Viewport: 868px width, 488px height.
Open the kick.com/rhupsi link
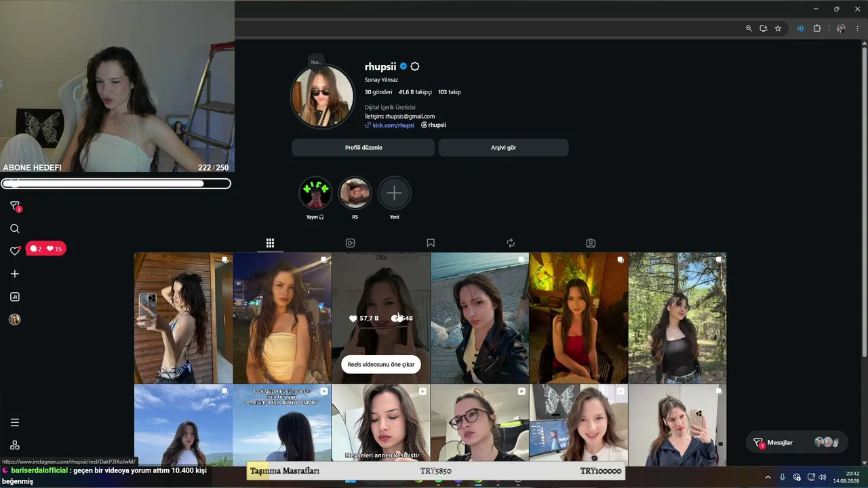point(389,125)
